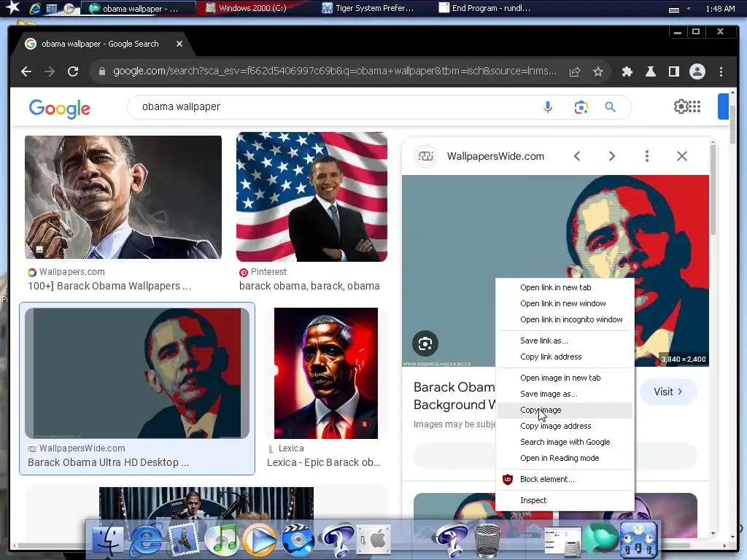Image resolution: width=747 pixels, height=560 pixels.
Task: Open the Chrome labs flask icon
Action: pos(650,71)
